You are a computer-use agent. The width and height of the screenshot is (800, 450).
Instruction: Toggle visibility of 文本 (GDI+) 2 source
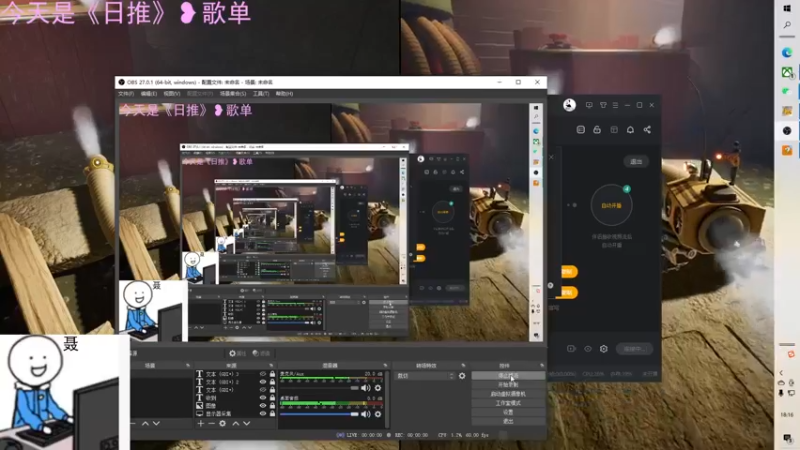pyautogui.click(x=263, y=382)
